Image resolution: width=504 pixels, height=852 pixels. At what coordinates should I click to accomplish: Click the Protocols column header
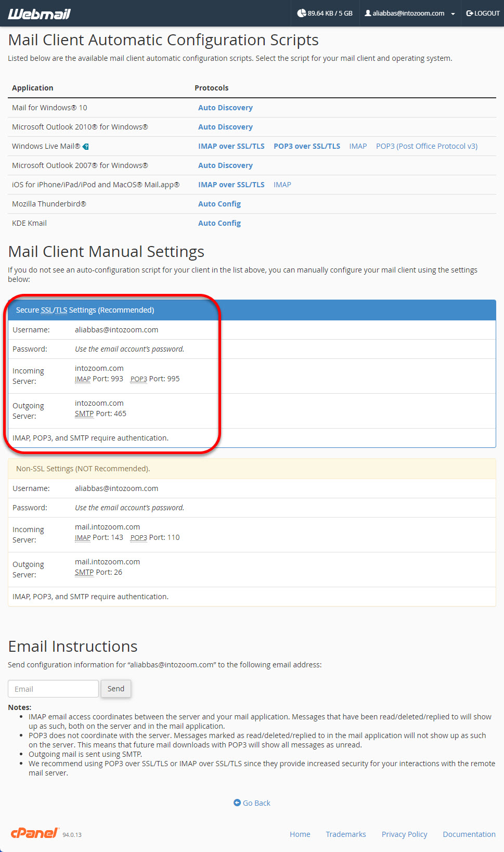tap(212, 88)
